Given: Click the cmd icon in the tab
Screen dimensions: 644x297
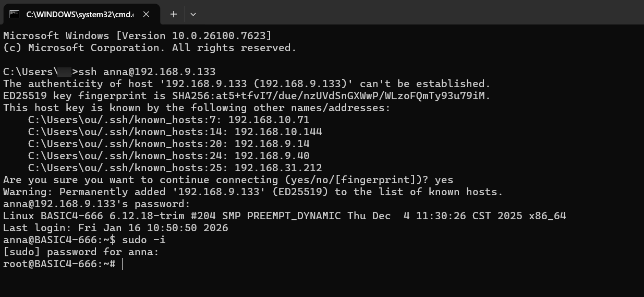Looking at the screenshot, I should [x=15, y=14].
